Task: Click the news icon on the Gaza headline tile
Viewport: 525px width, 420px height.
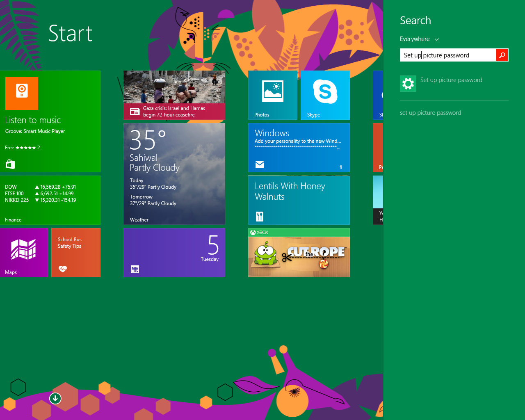Action: click(x=135, y=111)
